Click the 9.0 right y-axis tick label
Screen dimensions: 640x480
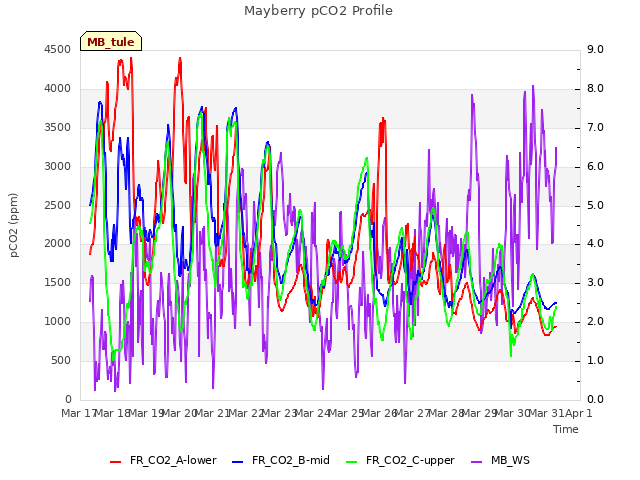tap(595, 49)
